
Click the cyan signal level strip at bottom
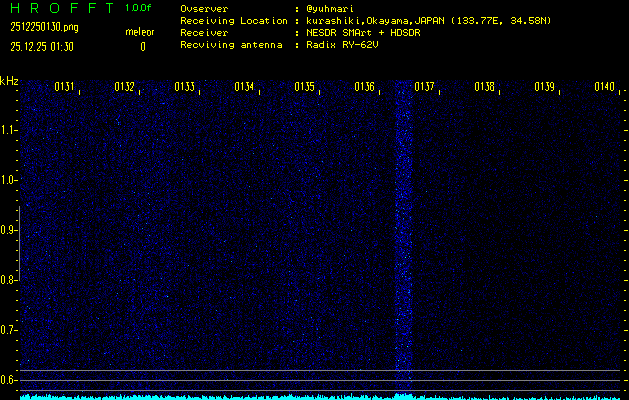pos(321,397)
